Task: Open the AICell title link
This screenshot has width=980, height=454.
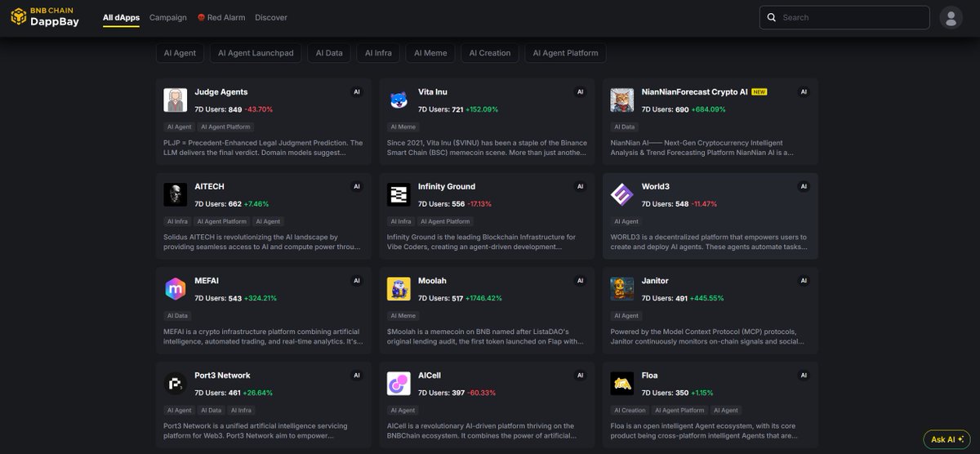Action: [x=430, y=376]
